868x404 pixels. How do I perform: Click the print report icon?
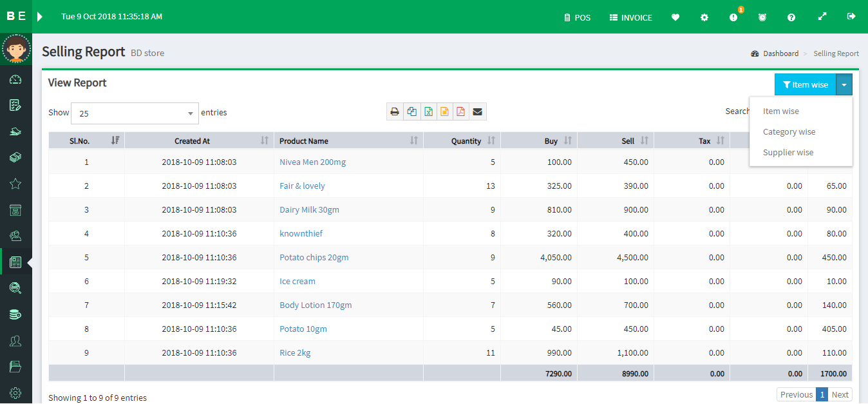pyautogui.click(x=395, y=111)
